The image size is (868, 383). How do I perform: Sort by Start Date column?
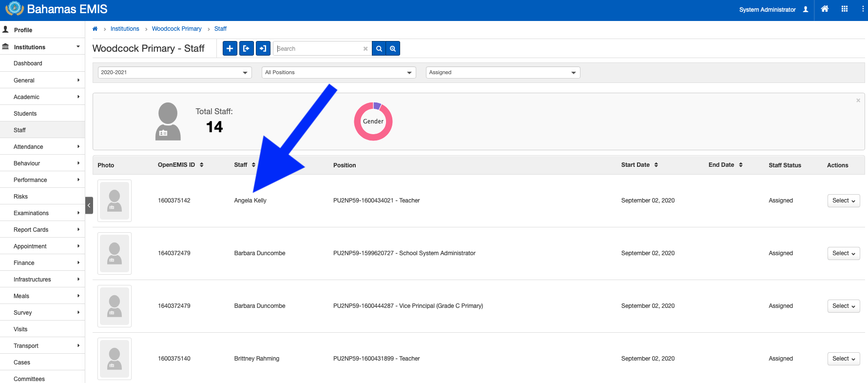[656, 165]
